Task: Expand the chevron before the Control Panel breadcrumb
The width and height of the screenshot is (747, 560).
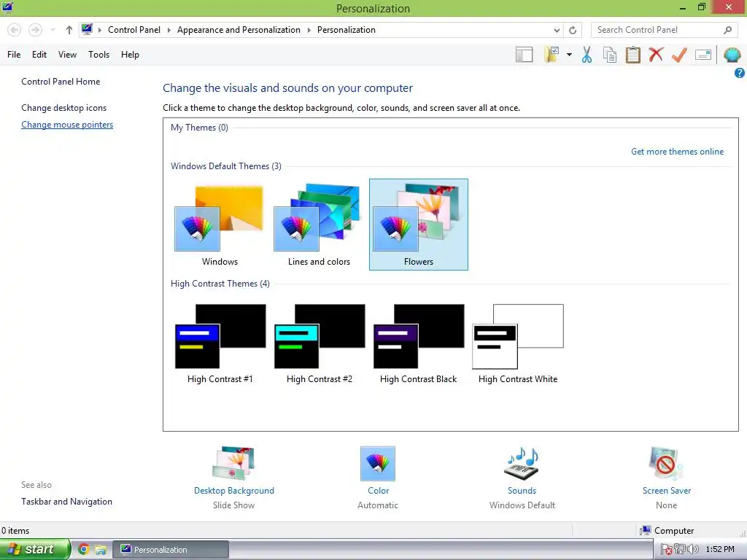Action: (100, 30)
